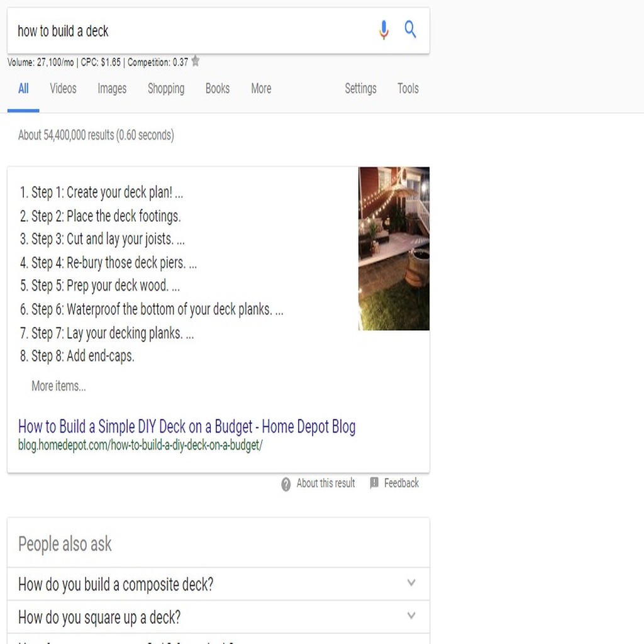Viewport: 644px width, 644px height.
Task: Open the Settings menu
Action: point(360,89)
